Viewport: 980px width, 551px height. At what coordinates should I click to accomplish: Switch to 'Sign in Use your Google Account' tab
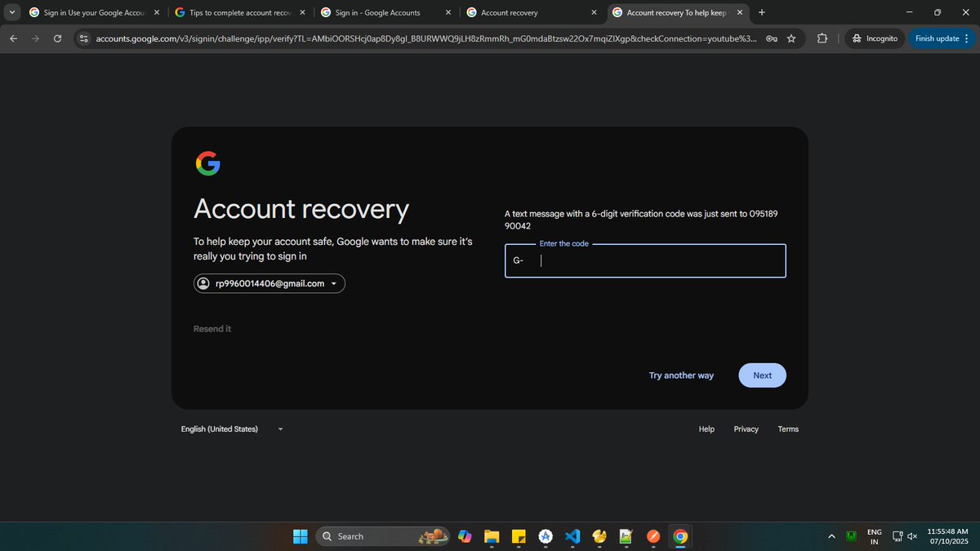95,12
